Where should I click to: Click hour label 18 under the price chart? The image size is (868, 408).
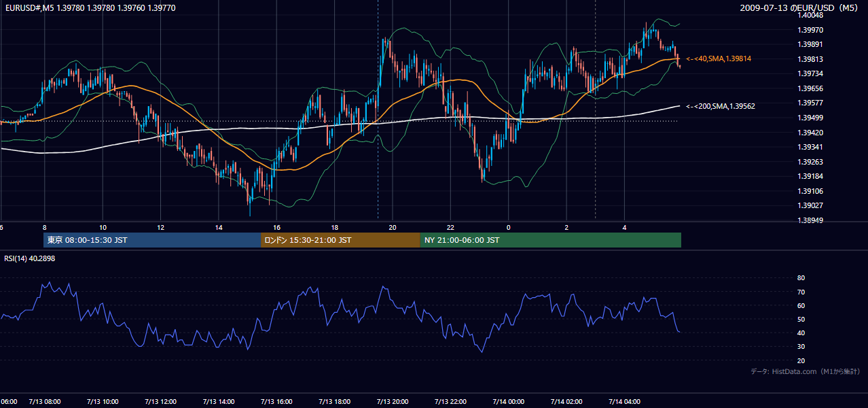pyautogui.click(x=335, y=227)
